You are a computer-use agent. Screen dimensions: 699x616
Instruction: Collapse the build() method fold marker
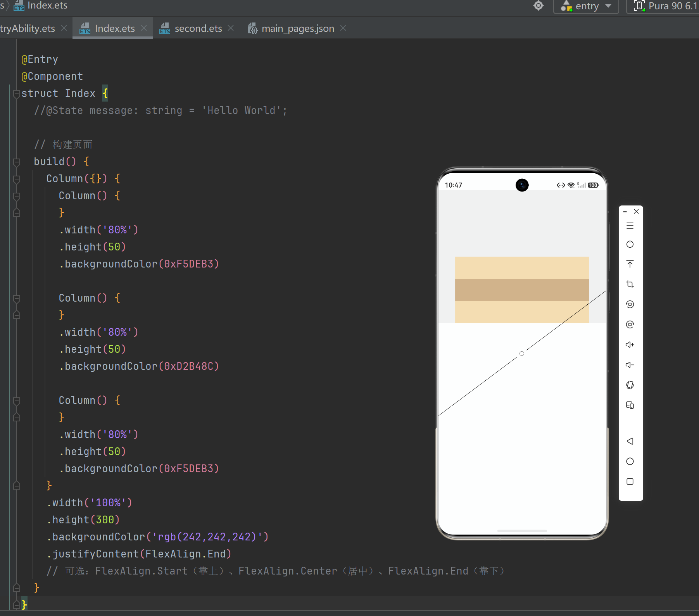[17, 162]
